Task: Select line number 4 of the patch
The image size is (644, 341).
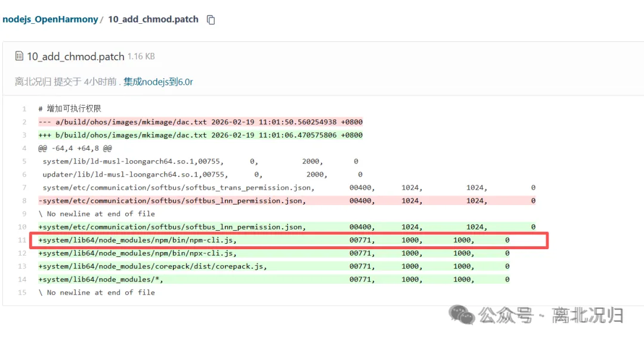Action: point(24,148)
